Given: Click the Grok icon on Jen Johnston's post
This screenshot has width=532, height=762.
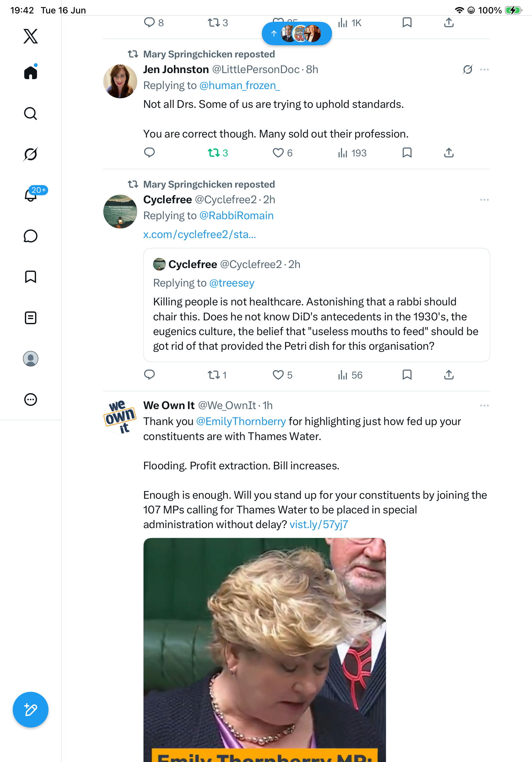Looking at the screenshot, I should coord(468,69).
